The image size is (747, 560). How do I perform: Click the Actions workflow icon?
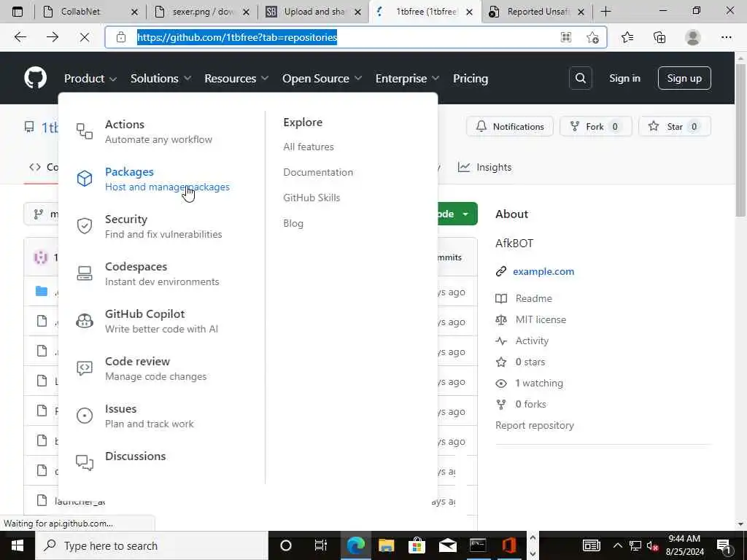pyautogui.click(x=85, y=131)
